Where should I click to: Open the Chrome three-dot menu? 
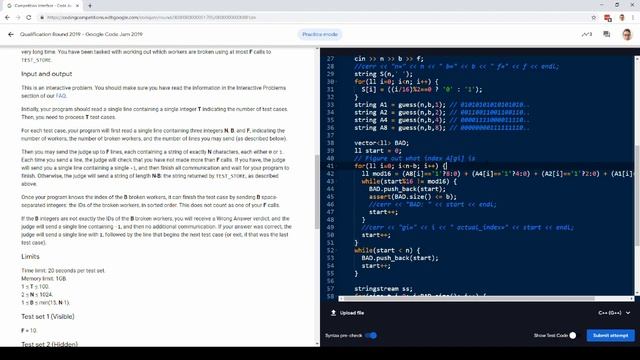click(633, 18)
